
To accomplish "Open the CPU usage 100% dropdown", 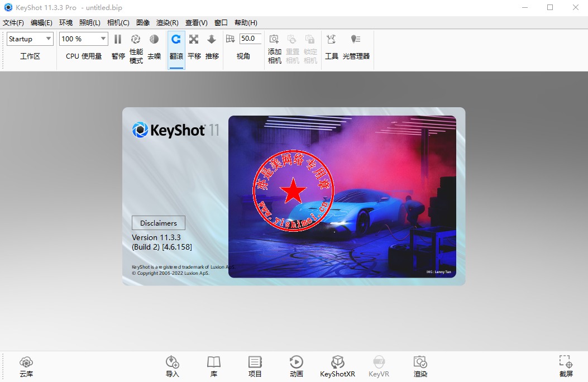I will [84, 39].
